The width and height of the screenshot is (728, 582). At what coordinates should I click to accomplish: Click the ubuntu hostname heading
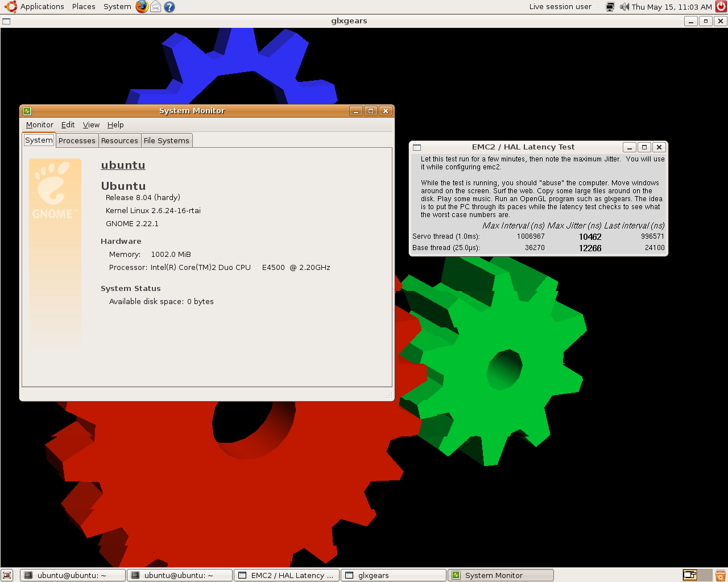coord(123,165)
